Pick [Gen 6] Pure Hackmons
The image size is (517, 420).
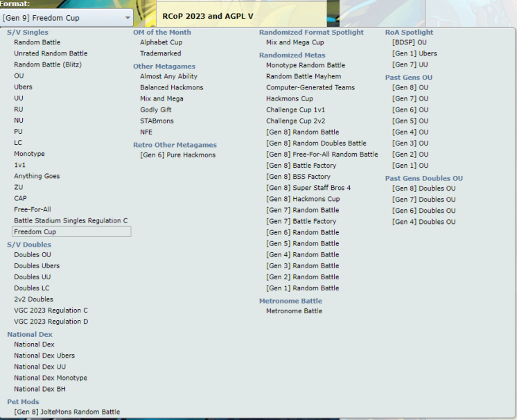click(177, 155)
